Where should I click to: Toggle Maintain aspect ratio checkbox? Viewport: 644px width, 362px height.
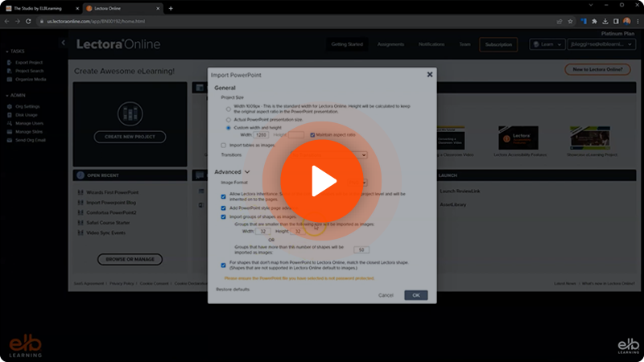click(312, 134)
